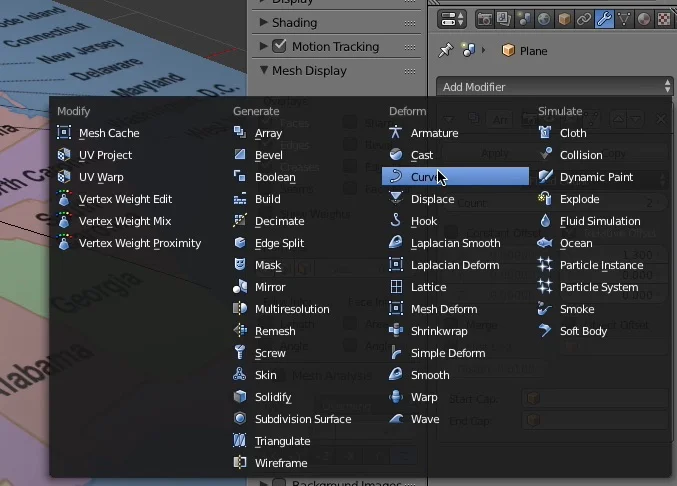
Task: Click the UV Project modifier icon
Action: click(64, 155)
